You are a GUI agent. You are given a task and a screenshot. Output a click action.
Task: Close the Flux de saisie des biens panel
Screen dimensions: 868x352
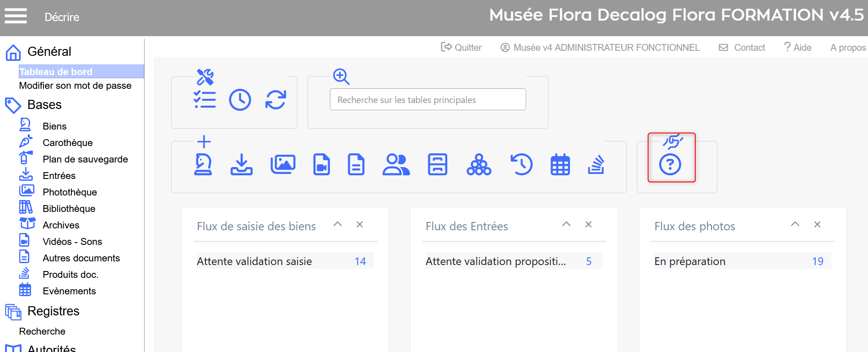[x=360, y=224]
